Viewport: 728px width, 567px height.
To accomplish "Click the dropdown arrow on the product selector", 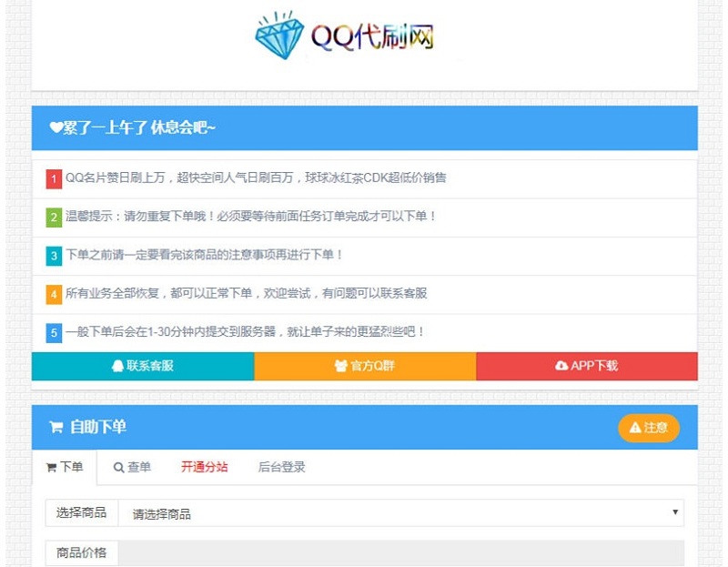I will (x=675, y=512).
